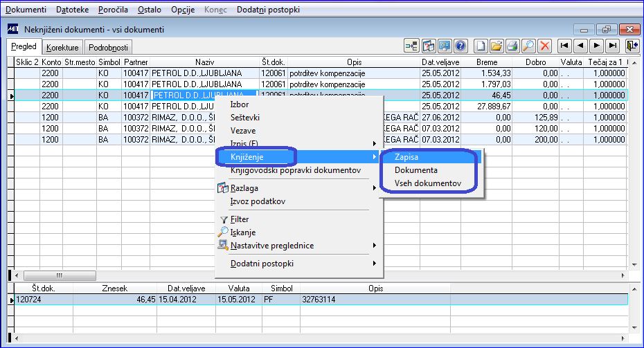The image size is (644, 348).
Task: Click the horizontal scrollbar thumb of upper grid
Action: coord(60,275)
